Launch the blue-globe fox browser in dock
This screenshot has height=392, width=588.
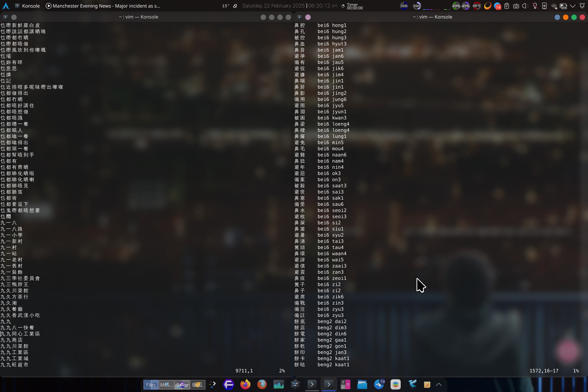[262, 385]
